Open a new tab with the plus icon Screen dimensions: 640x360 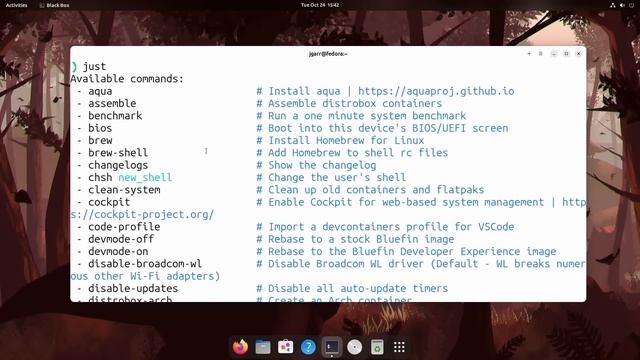point(529,53)
